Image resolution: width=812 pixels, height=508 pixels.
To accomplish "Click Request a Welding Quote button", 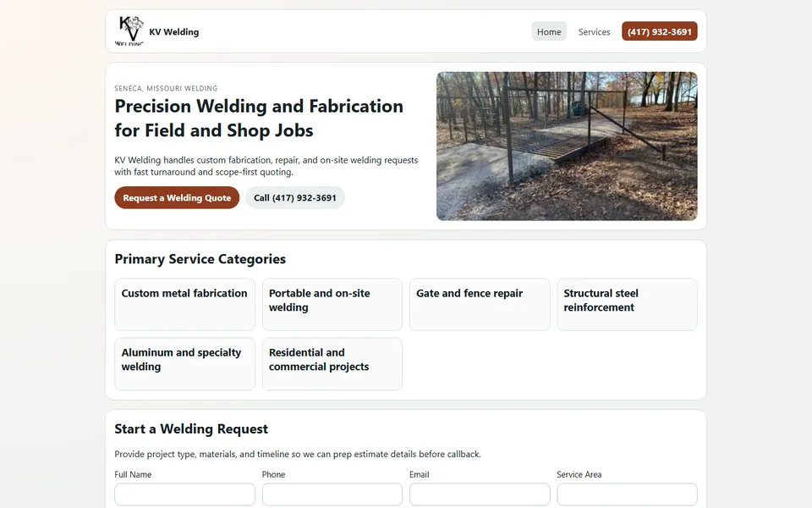I will pyautogui.click(x=177, y=197).
